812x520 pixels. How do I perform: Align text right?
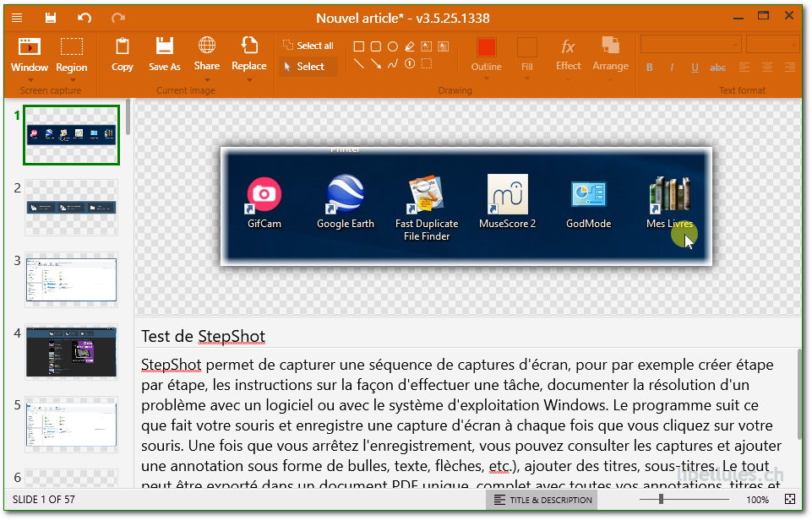click(790, 68)
